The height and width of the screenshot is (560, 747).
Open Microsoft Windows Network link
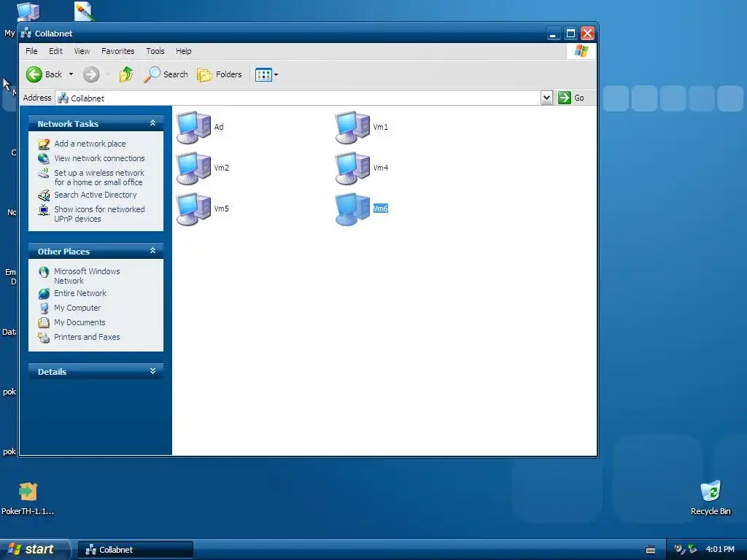87,276
